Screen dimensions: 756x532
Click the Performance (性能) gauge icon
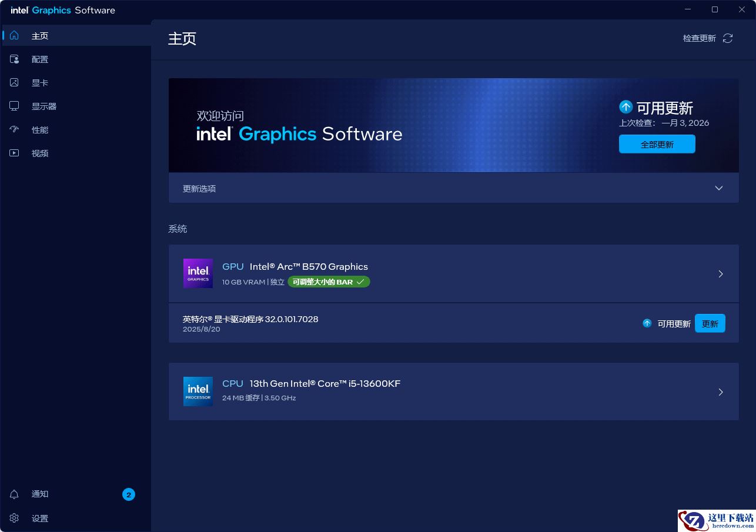[x=14, y=130]
